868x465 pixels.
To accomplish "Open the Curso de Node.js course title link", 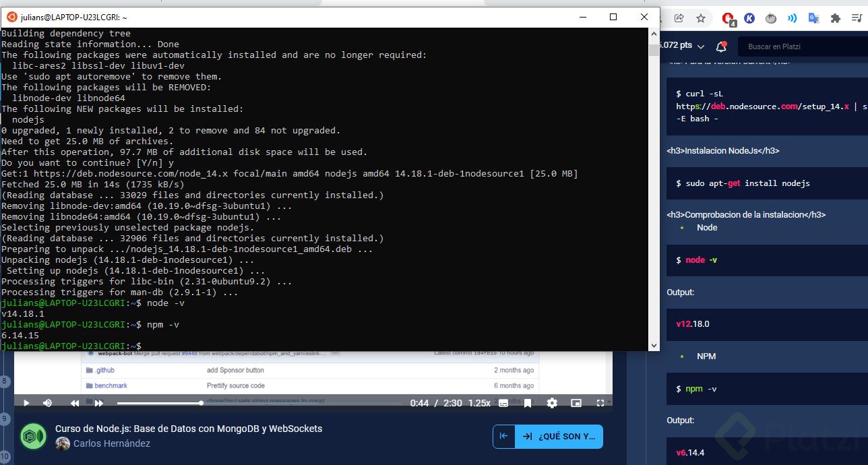I will point(189,429).
